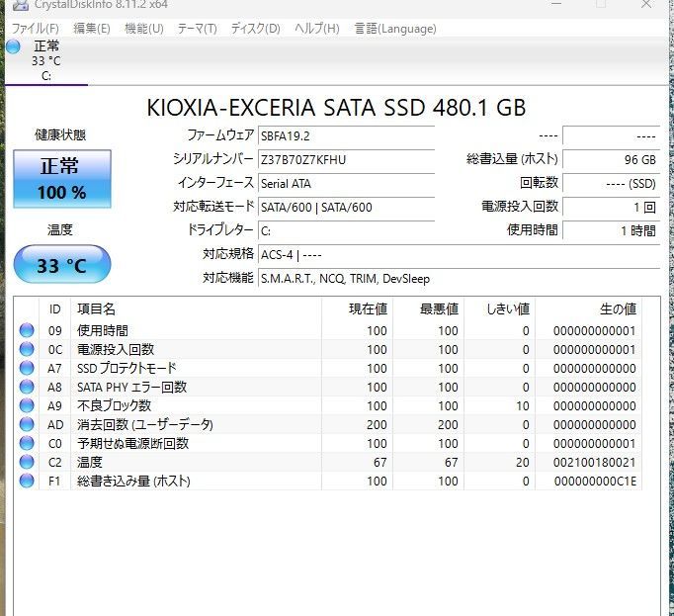Click the status orb for attribute 09 使用時間
Screen dimensions: 674x616
pyautogui.click(x=27, y=330)
